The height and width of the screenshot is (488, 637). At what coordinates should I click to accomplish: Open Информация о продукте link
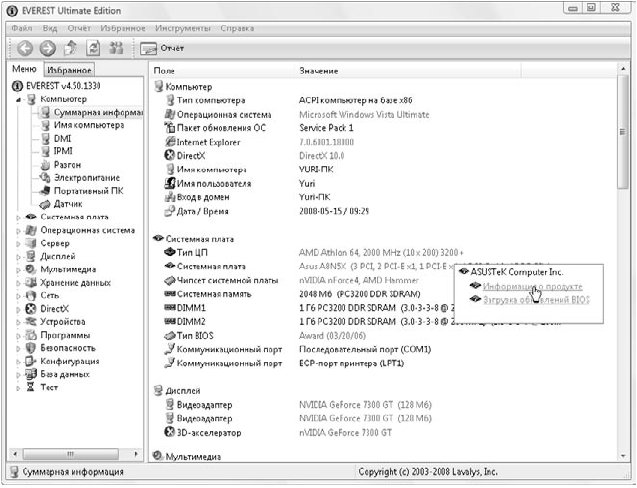(x=532, y=286)
